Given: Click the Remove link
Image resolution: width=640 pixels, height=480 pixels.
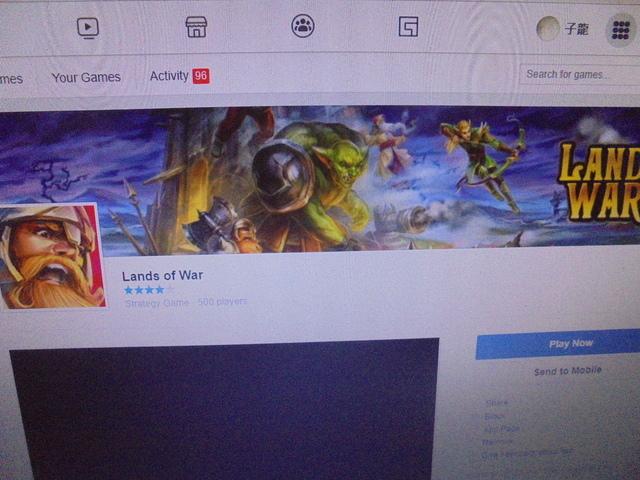Looking at the screenshot, I should (498, 442).
